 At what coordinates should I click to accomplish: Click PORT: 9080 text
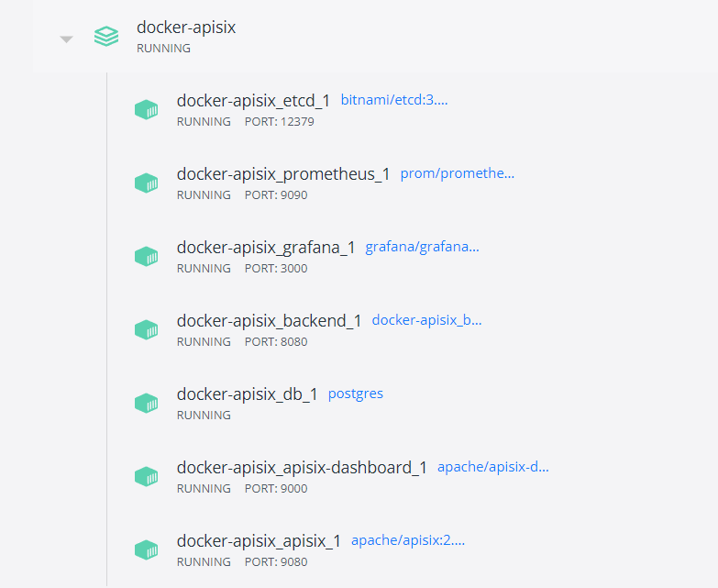tap(276, 562)
